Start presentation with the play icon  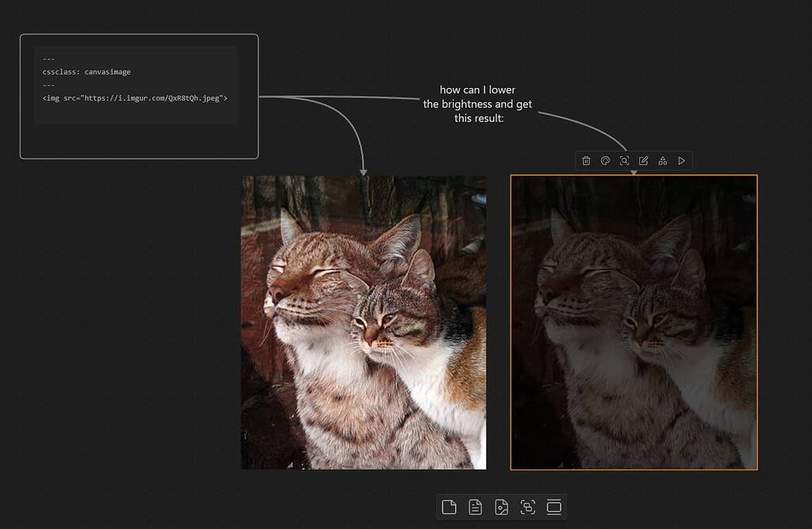(x=682, y=160)
